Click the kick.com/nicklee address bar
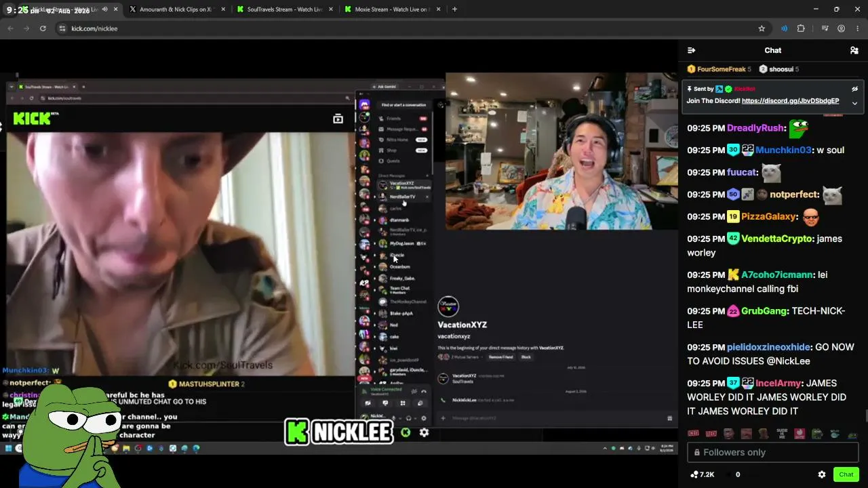Viewport: 868px width, 488px height. pyautogui.click(x=412, y=28)
